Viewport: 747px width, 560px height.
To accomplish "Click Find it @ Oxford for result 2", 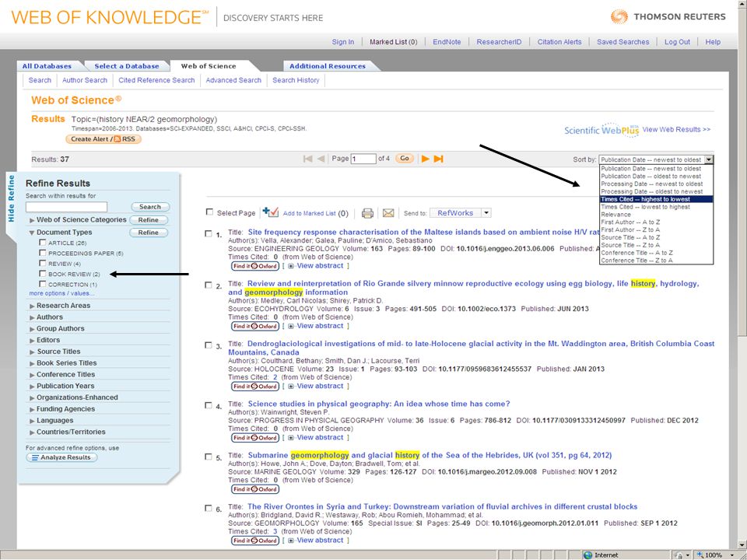I will [255, 326].
